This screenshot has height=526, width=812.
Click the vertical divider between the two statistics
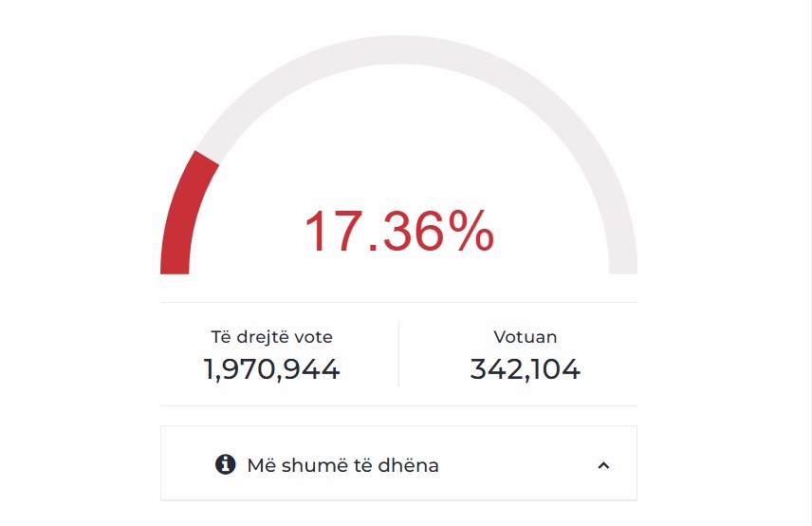pyautogui.click(x=398, y=354)
